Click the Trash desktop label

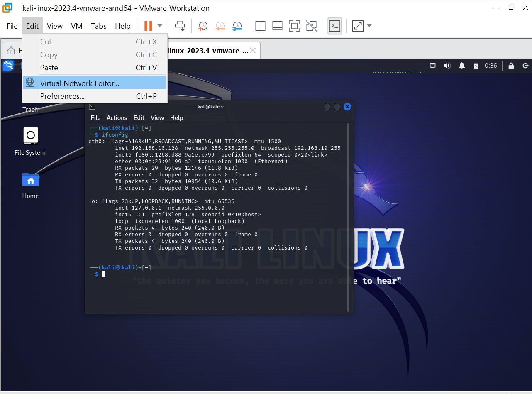[x=30, y=110]
